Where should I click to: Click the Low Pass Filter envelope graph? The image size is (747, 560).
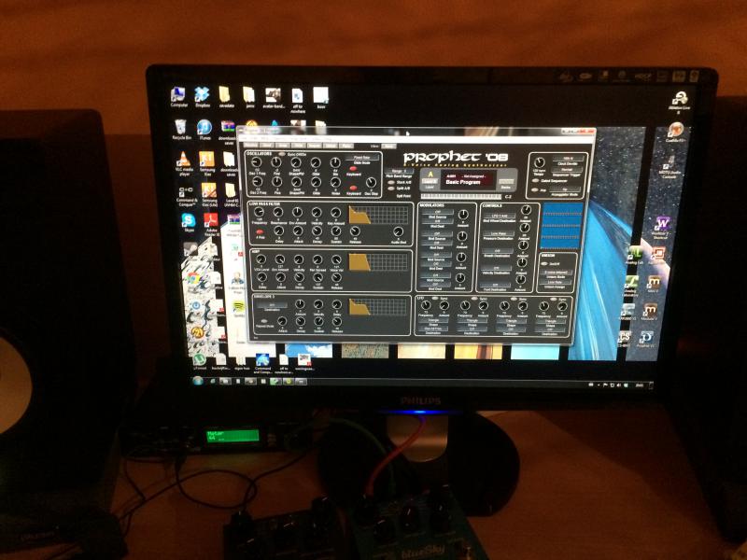click(378, 215)
